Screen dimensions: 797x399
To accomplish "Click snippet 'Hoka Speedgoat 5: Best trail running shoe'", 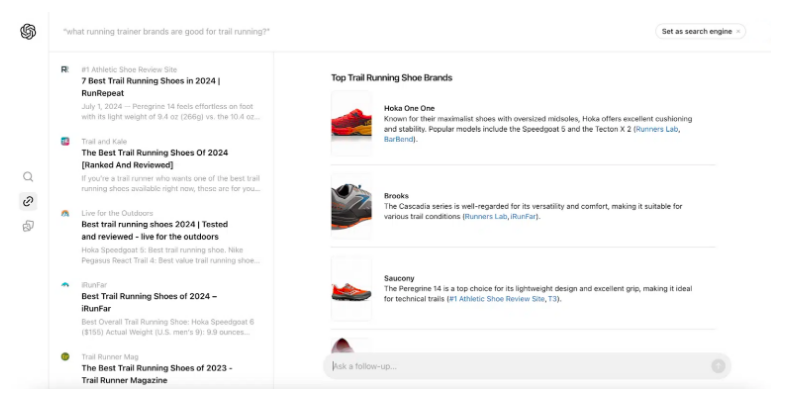I will click(171, 255).
